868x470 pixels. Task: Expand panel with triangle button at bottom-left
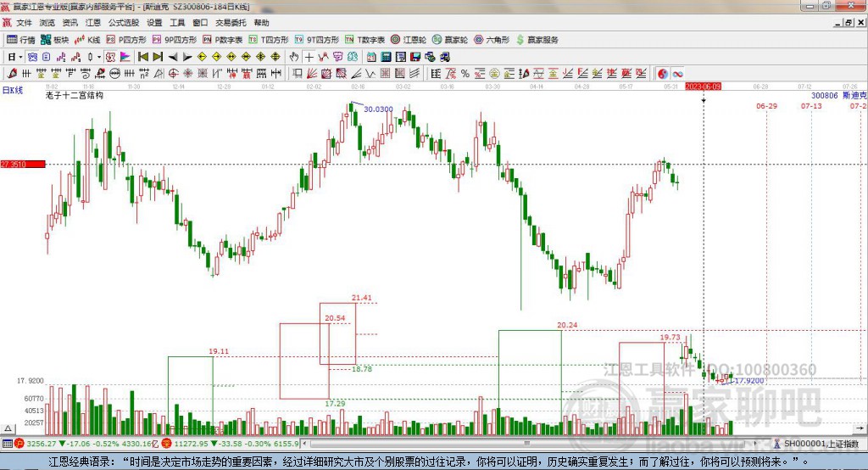pyautogui.click(x=8, y=428)
